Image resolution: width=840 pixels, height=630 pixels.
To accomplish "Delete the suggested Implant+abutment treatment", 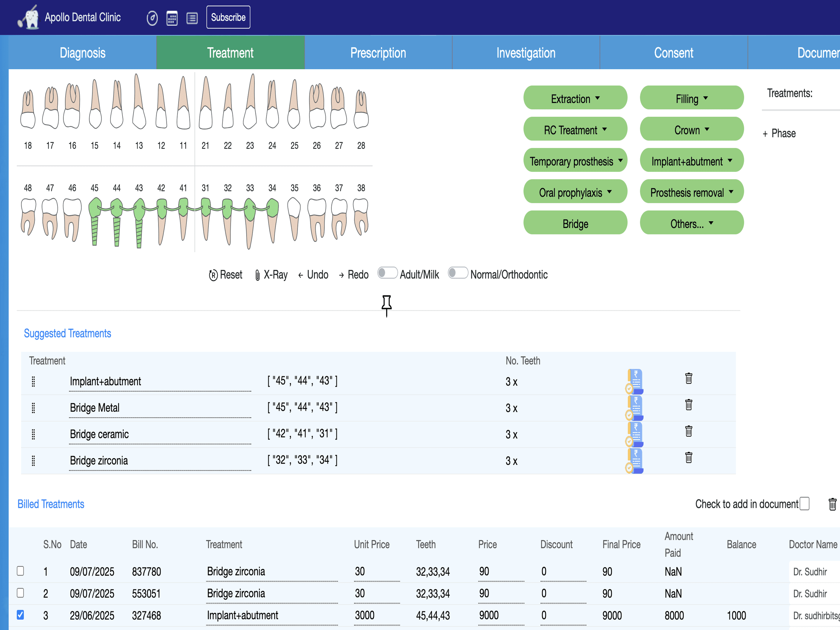I will 689,378.
